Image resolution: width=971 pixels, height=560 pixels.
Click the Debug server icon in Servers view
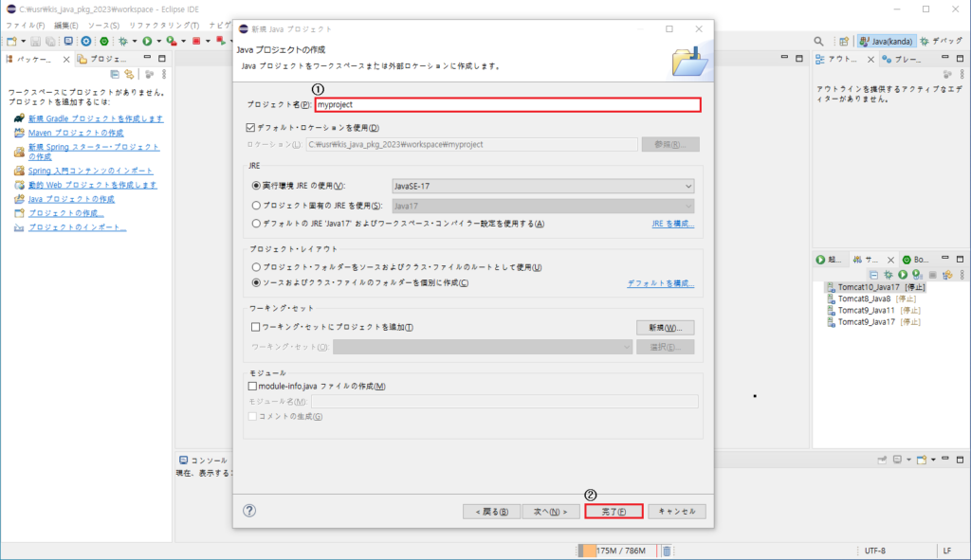889,275
